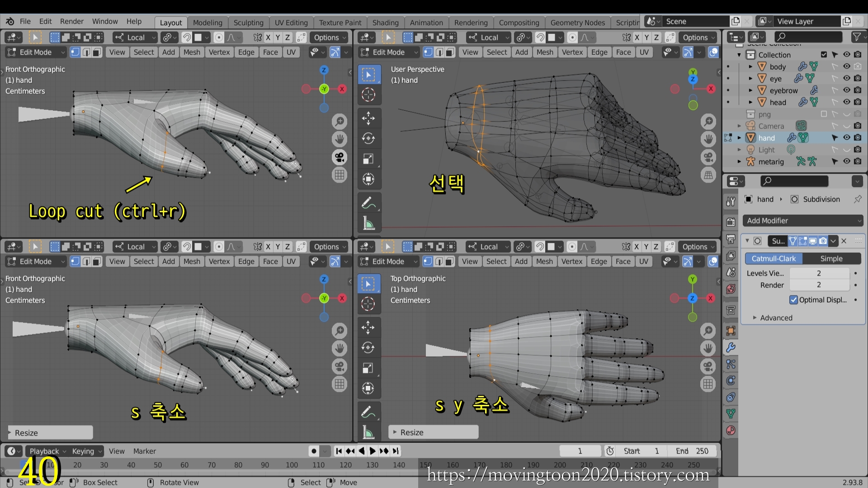The image size is (868, 488).
Task: Click zoom icon in top-left Front Orthographic viewport
Action: 340,121
